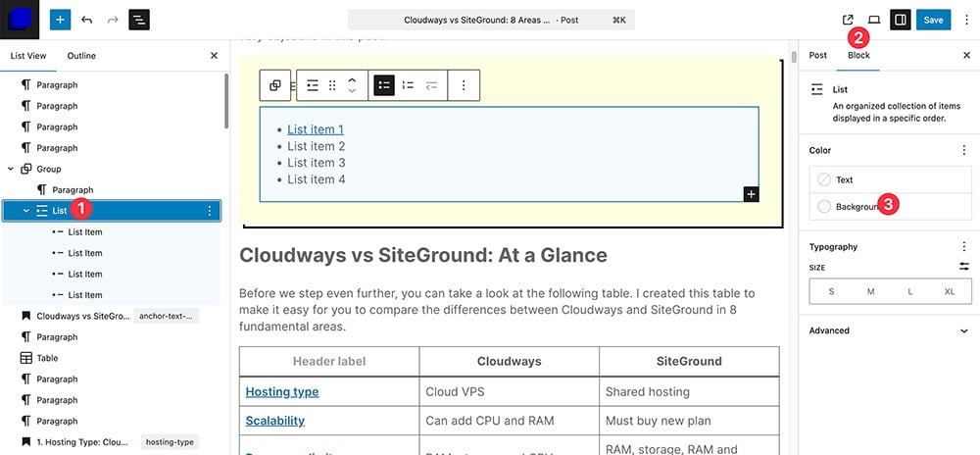Click List item 2 in editor
The width and height of the screenshot is (980, 455).
(x=317, y=146)
